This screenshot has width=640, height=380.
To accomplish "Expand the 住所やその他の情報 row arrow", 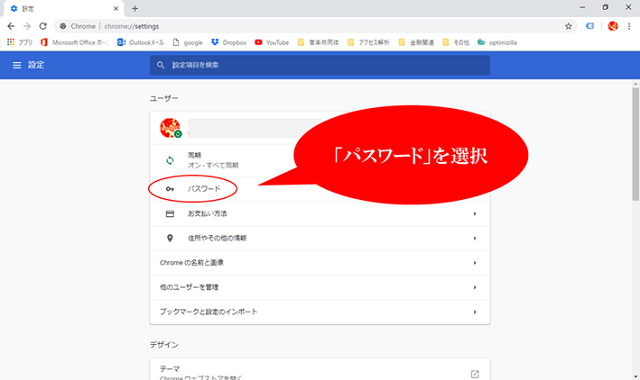I will [x=475, y=238].
